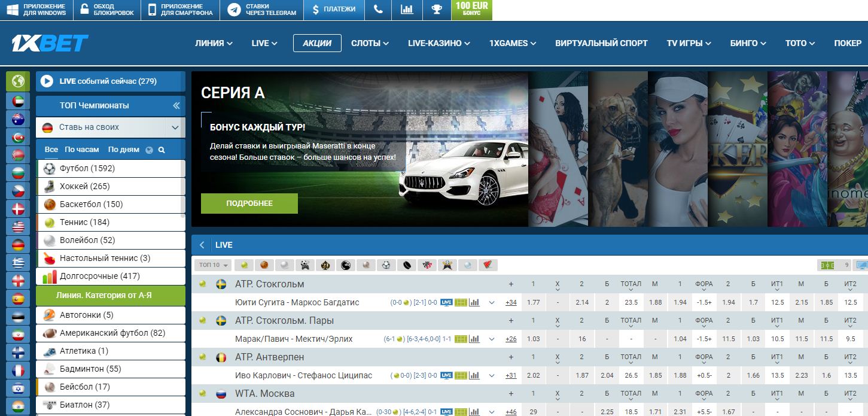Click the sports list search magnifier
Image resolution: width=868 pixels, height=416 pixels.
click(162, 150)
